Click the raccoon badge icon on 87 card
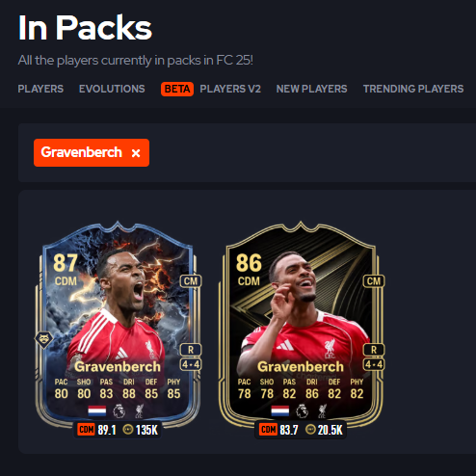 44,339
